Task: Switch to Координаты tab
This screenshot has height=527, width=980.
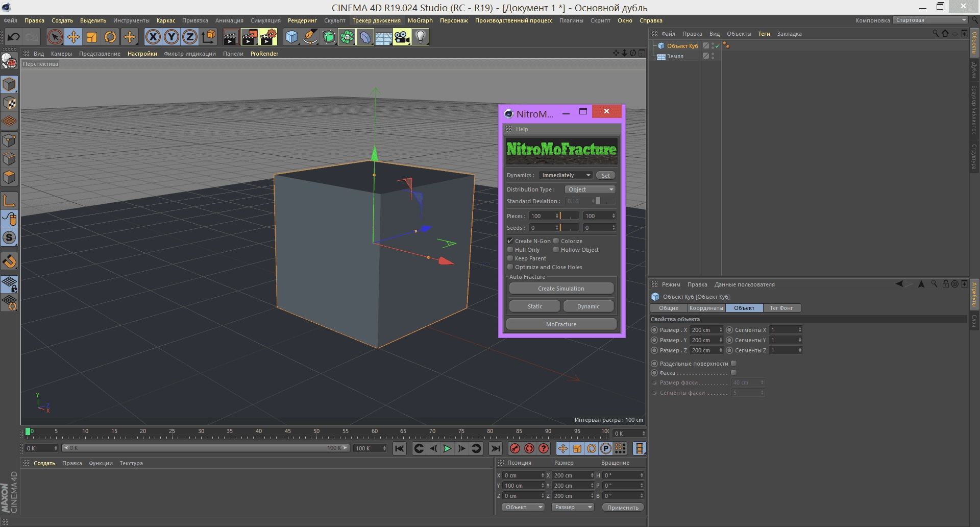Action: tap(706, 308)
